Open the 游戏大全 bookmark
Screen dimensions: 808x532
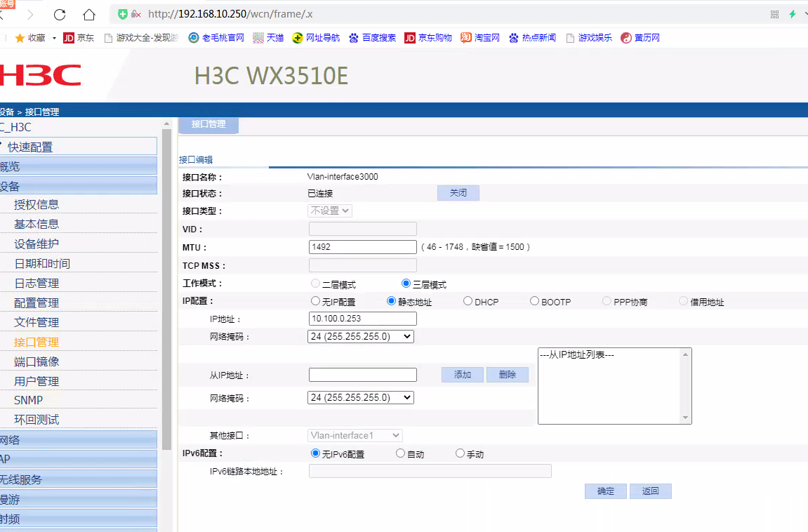pos(141,38)
